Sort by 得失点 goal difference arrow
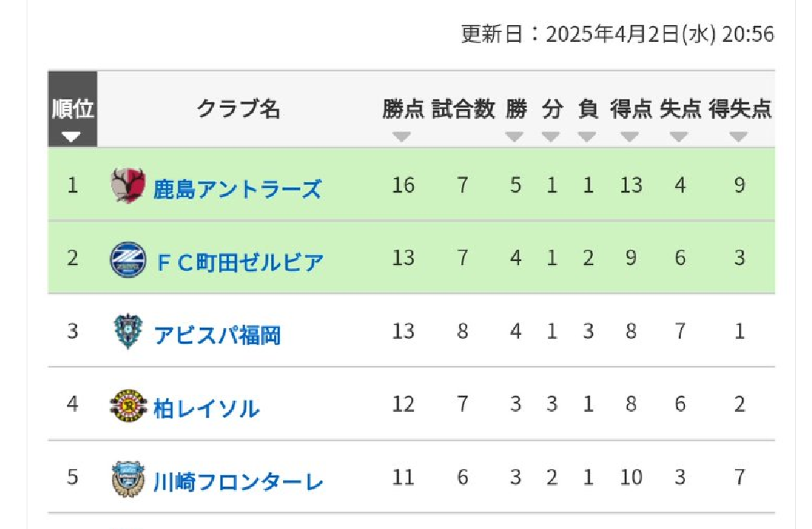 click(738, 137)
